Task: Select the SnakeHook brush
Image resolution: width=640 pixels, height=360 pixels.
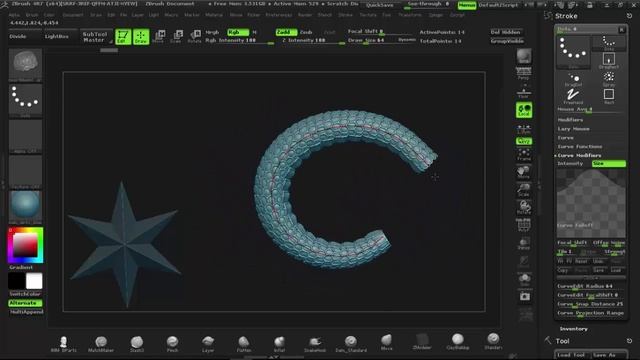Action: click(x=315, y=344)
